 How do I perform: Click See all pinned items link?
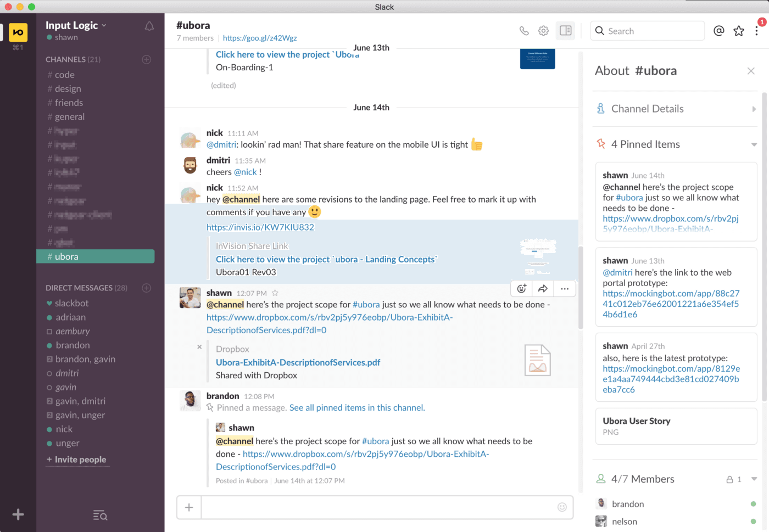click(357, 407)
